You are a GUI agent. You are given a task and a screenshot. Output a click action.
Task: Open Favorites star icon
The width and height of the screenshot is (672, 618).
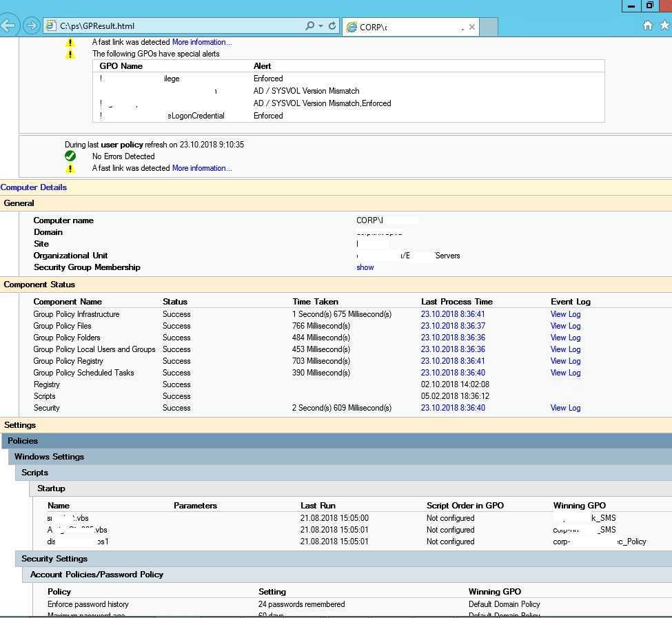coord(664,25)
